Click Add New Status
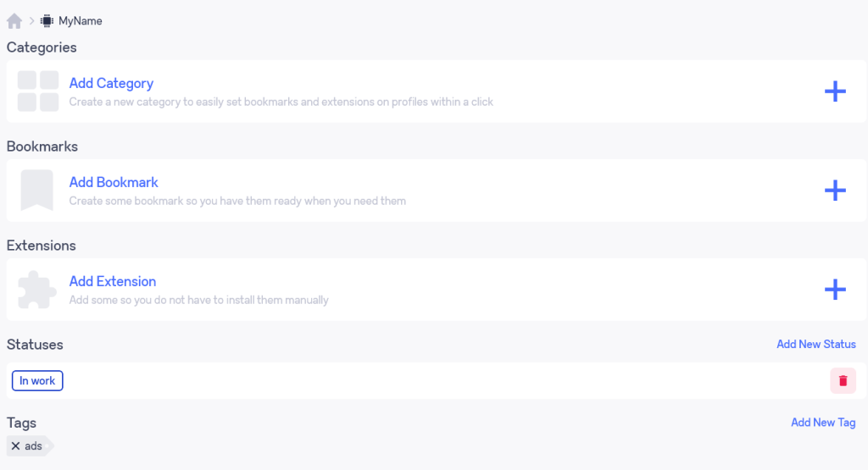The height and width of the screenshot is (470, 868). 816,345
